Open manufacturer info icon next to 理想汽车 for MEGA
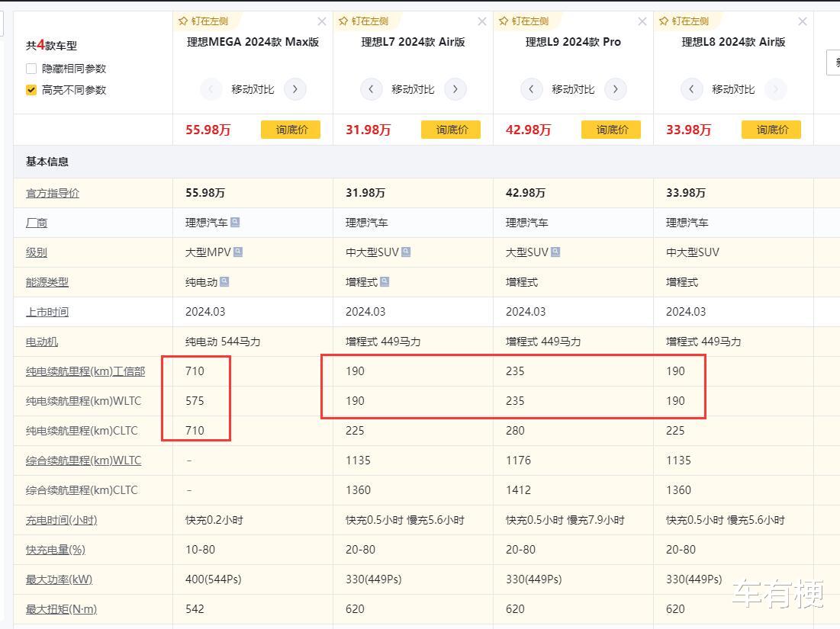Viewport: 840px width, 629px height. click(x=235, y=222)
